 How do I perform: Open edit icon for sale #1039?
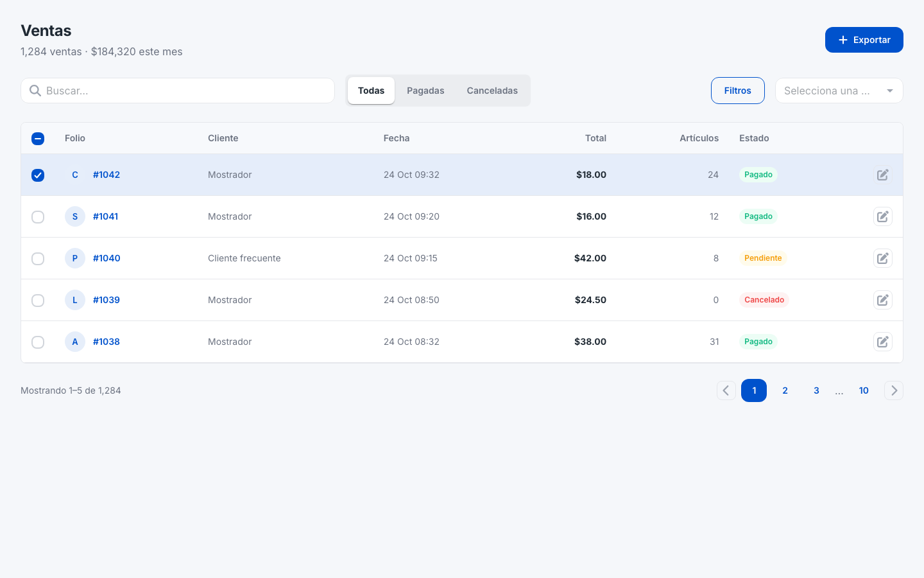pyautogui.click(x=883, y=300)
